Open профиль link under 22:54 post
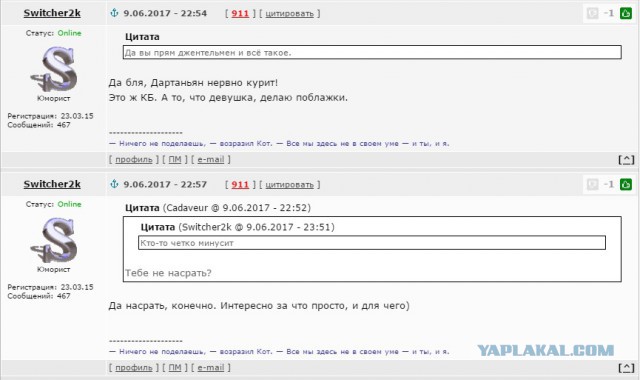 (133, 160)
